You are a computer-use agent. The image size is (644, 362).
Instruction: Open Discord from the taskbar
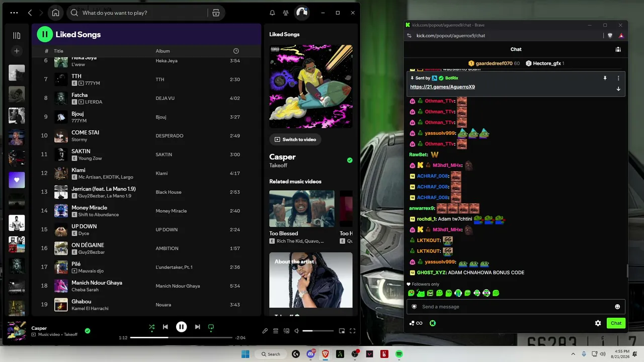tap(310, 354)
